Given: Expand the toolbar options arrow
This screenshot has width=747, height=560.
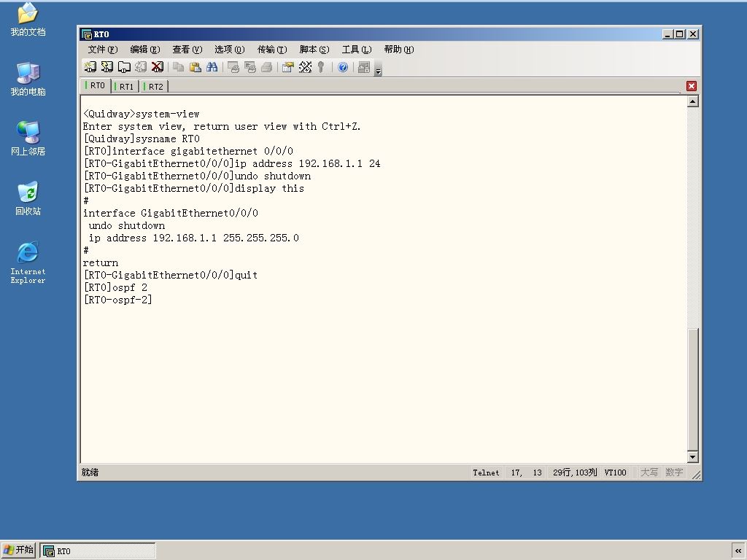Looking at the screenshot, I should [379, 69].
